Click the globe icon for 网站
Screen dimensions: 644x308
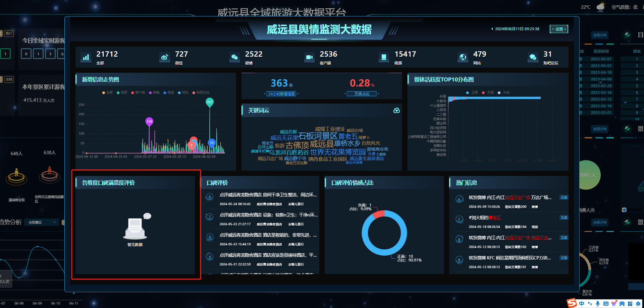click(x=463, y=57)
